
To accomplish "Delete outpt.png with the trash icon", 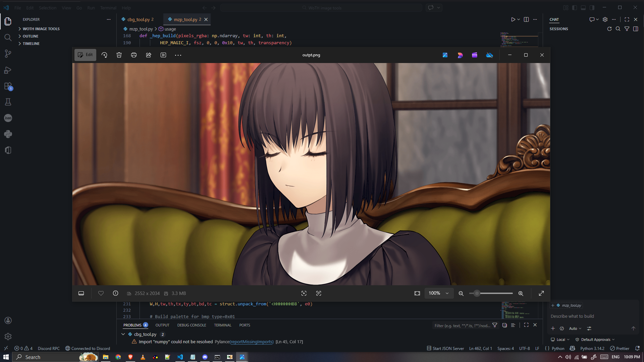I will [x=119, y=55].
